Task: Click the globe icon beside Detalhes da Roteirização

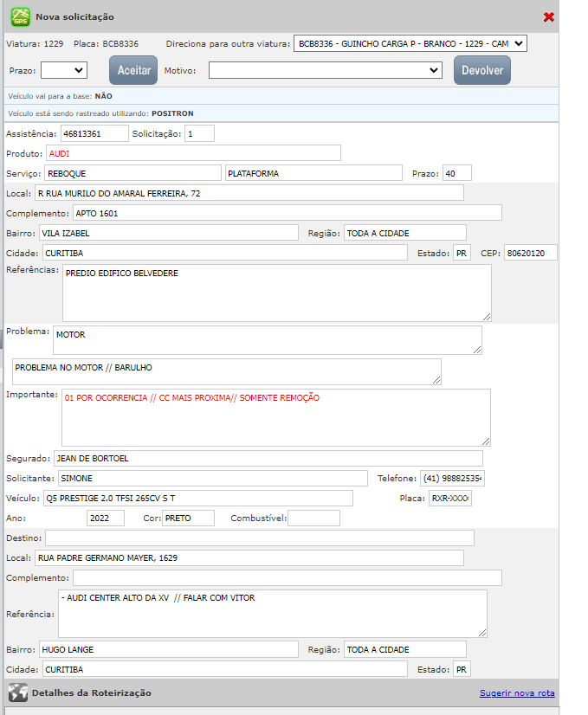Action: tap(17, 692)
